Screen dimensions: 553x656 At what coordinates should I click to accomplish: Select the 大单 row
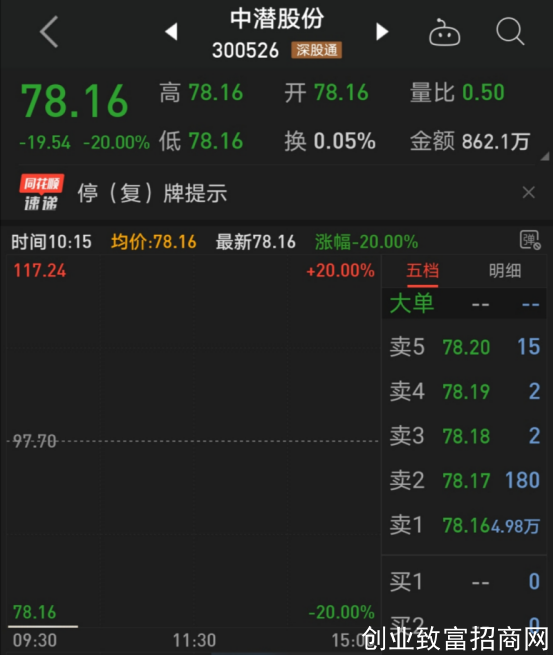coord(464,304)
